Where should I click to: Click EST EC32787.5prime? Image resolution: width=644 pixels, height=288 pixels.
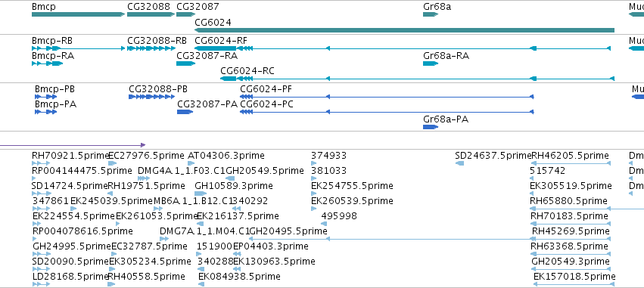click(x=149, y=246)
